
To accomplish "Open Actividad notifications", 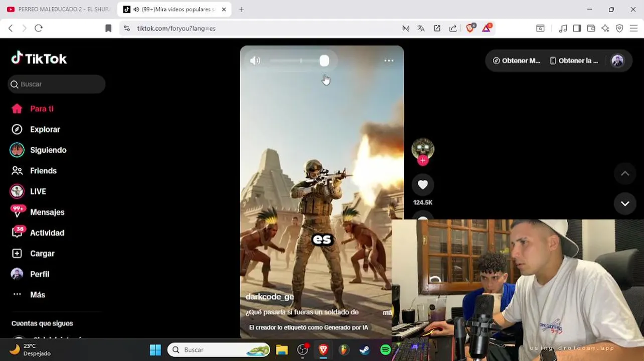I will click(38, 233).
